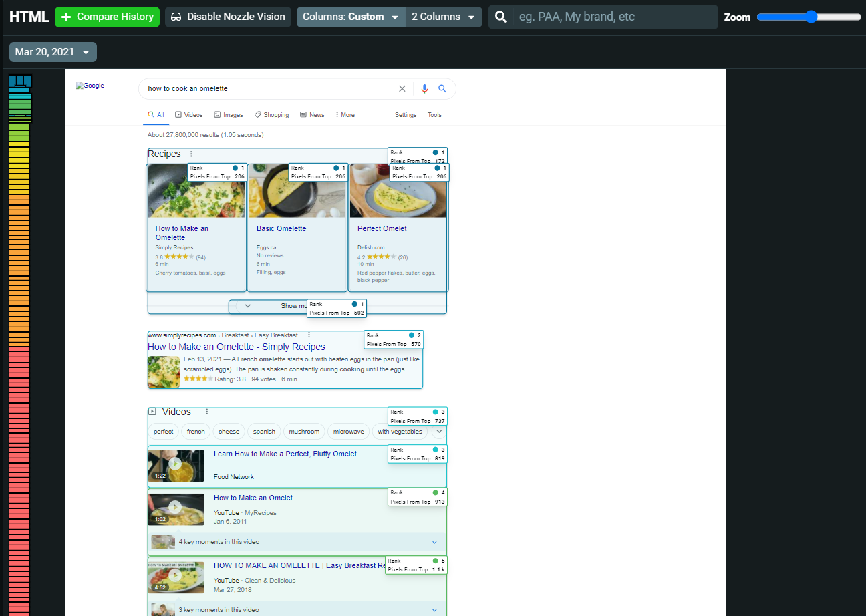Click the microphone voice search icon
This screenshot has height=616, width=866.
pyautogui.click(x=424, y=88)
